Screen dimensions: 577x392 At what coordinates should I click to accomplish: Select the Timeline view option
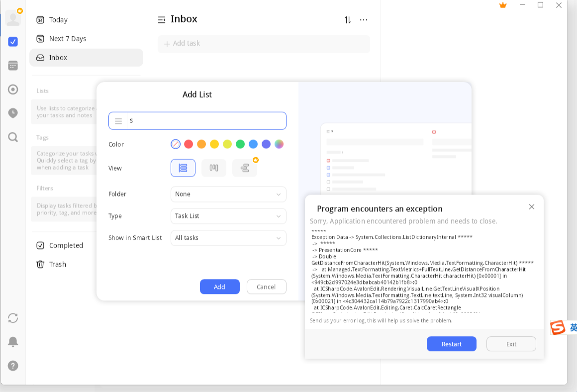coord(245,168)
